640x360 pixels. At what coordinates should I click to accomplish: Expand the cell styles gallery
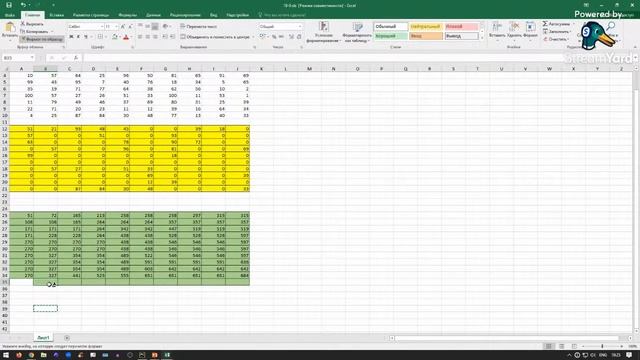click(x=482, y=39)
